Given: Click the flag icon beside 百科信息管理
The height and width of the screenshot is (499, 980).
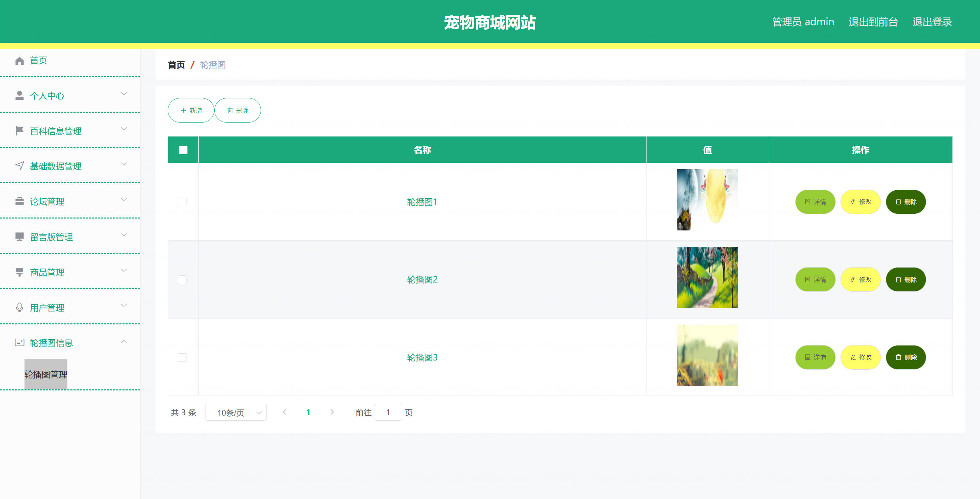Looking at the screenshot, I should [19, 131].
